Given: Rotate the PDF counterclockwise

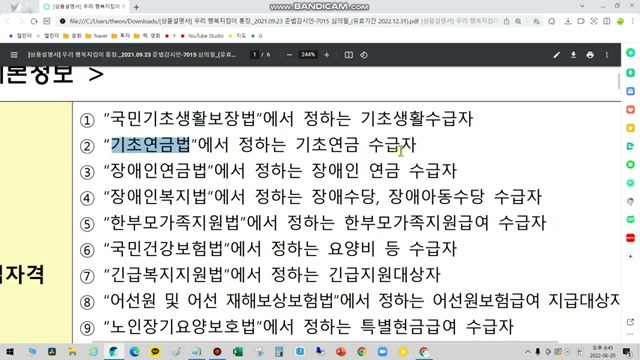Looking at the screenshot, I should coord(364,55).
